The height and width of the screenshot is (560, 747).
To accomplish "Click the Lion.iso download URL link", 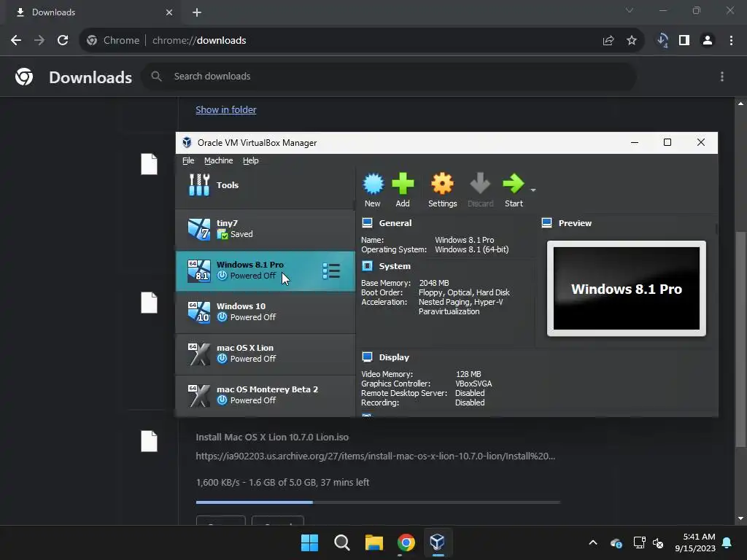I will 376,456.
